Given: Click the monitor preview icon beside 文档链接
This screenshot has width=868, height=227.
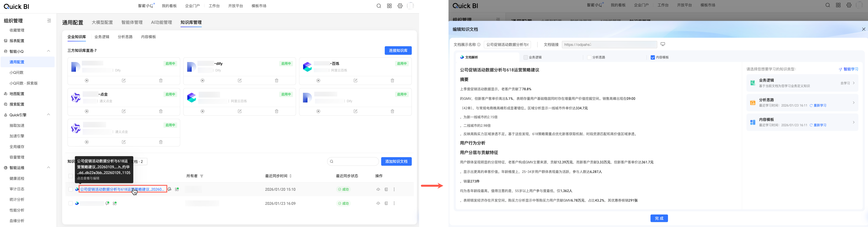Looking at the screenshot, I should [662, 44].
